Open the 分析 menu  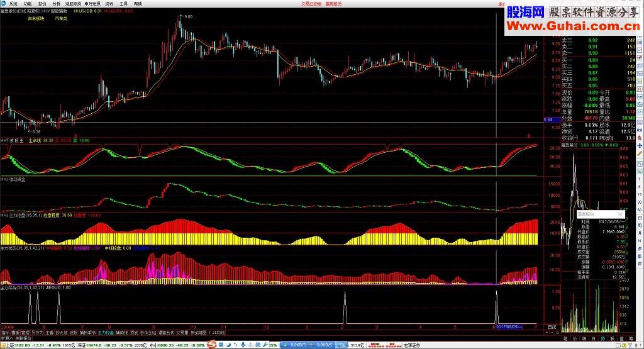[x=56, y=4]
